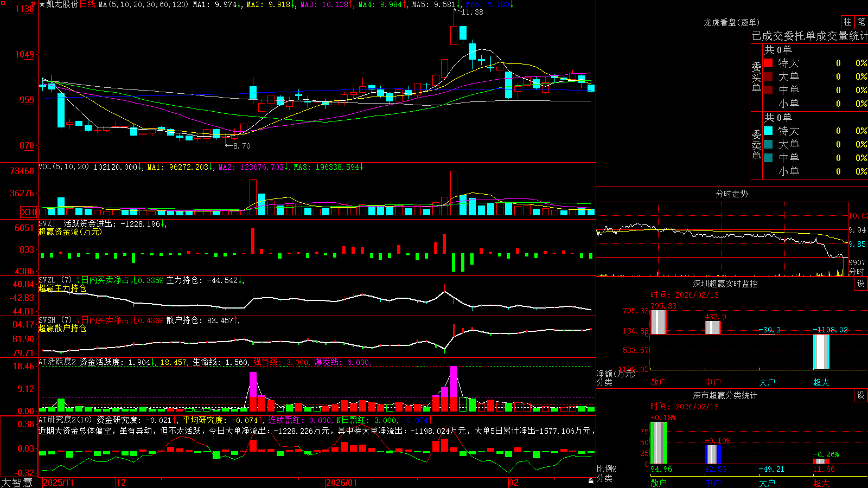The image size is (868, 488).
Task: Click the 2025/11 timeline marker
Action: [58, 483]
